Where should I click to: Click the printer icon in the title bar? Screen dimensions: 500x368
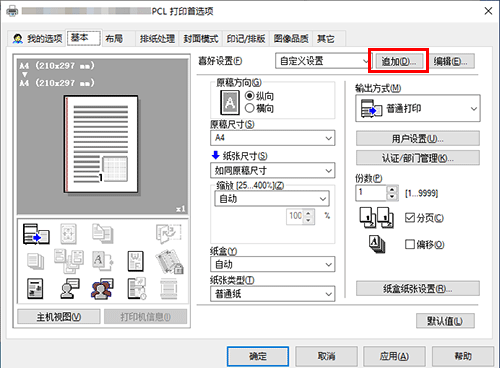(12, 11)
